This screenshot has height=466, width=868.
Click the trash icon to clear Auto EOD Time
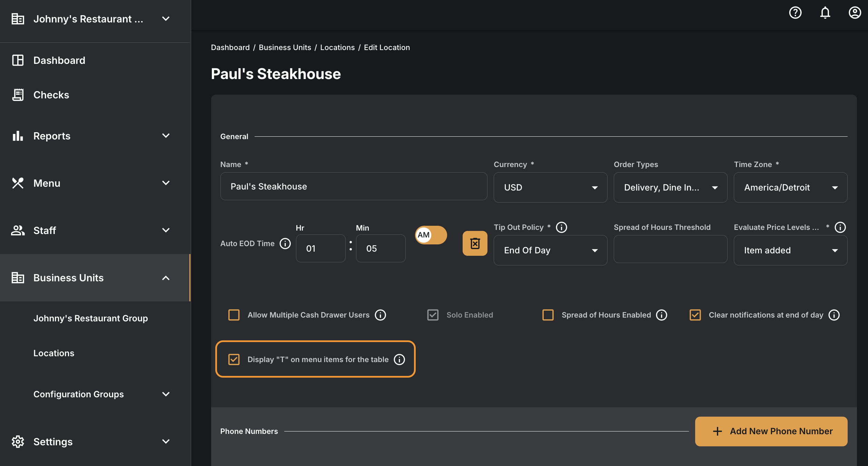coord(475,243)
